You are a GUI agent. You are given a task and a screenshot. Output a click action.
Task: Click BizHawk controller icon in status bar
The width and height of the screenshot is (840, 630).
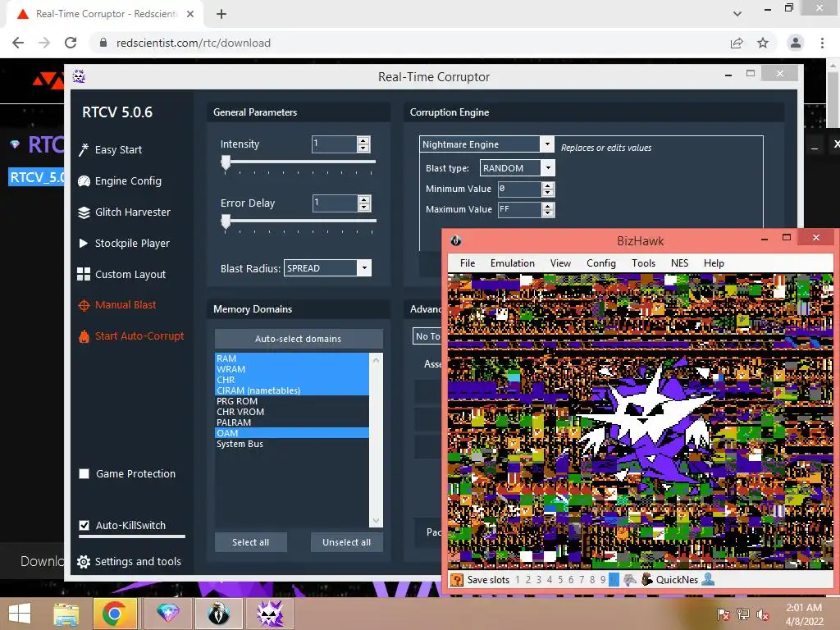(630, 580)
